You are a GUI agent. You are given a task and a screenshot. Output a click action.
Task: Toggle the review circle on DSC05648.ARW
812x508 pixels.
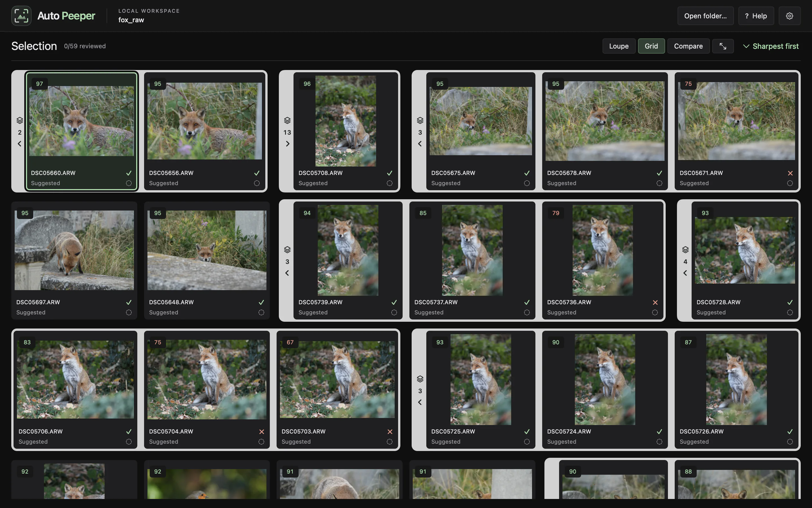coord(261,312)
